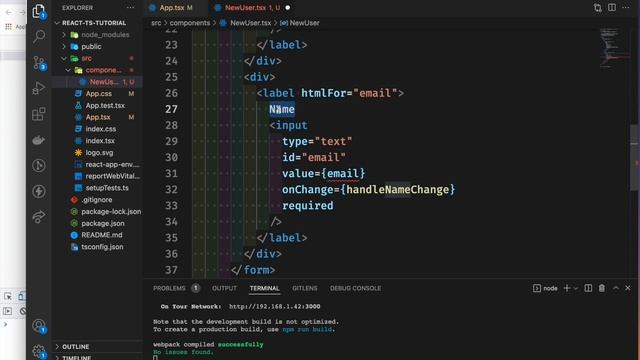Open App.css in the file explorer

(97, 94)
